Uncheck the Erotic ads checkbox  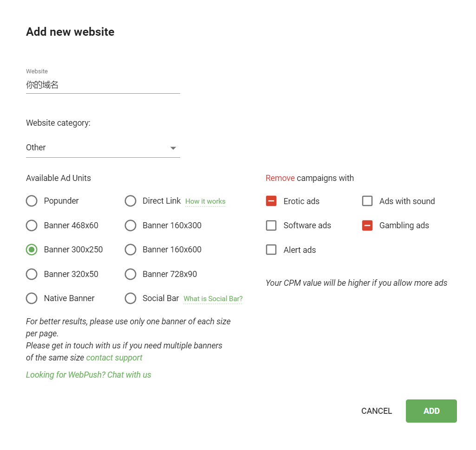(271, 201)
